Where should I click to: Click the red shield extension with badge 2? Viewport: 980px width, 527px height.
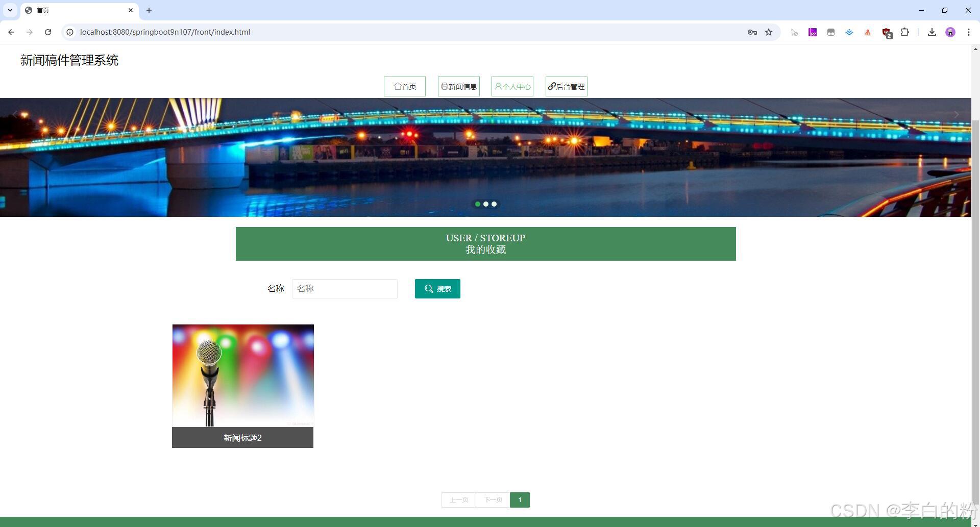(x=887, y=33)
